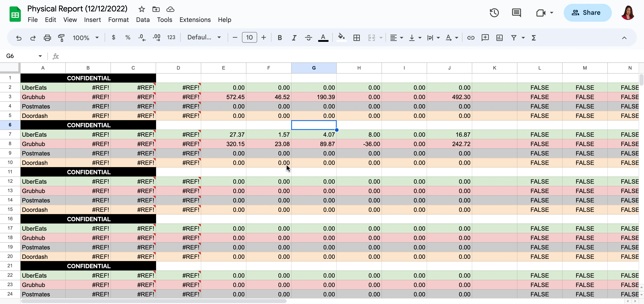This screenshot has height=304, width=644.
Task: Open the name box dropdown arrow
Action: (40, 56)
